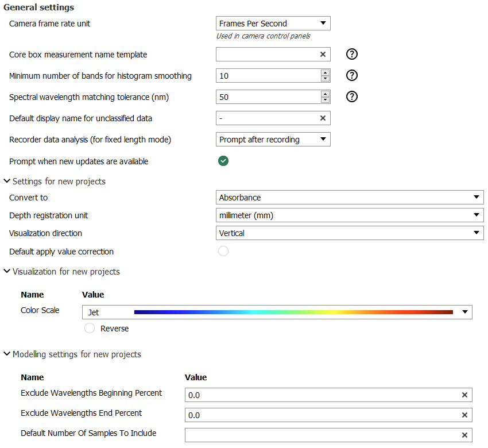This screenshot has width=488, height=448.
Task: Open help for Core box measurement name template
Action: tap(352, 54)
